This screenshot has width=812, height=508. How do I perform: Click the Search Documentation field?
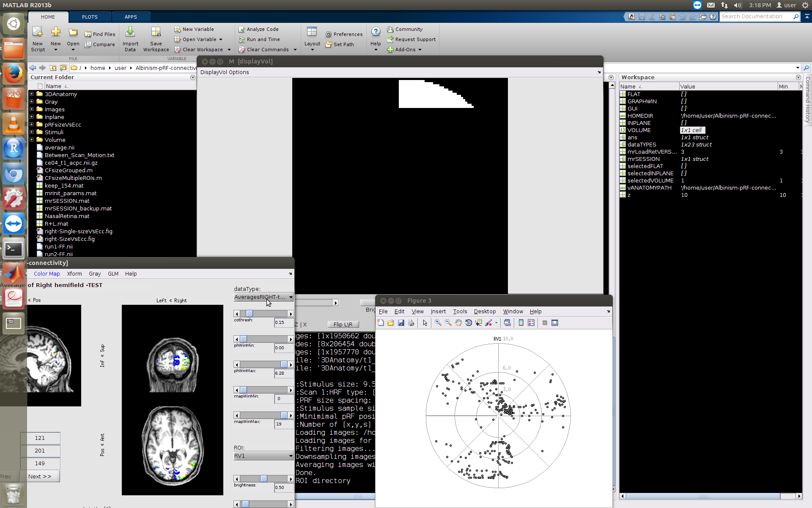click(757, 17)
